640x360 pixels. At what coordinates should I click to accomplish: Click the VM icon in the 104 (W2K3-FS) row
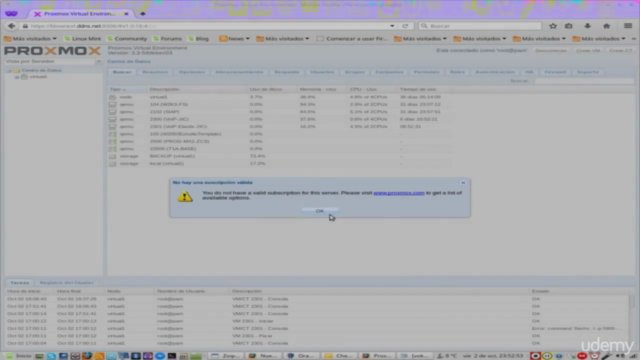click(112, 104)
